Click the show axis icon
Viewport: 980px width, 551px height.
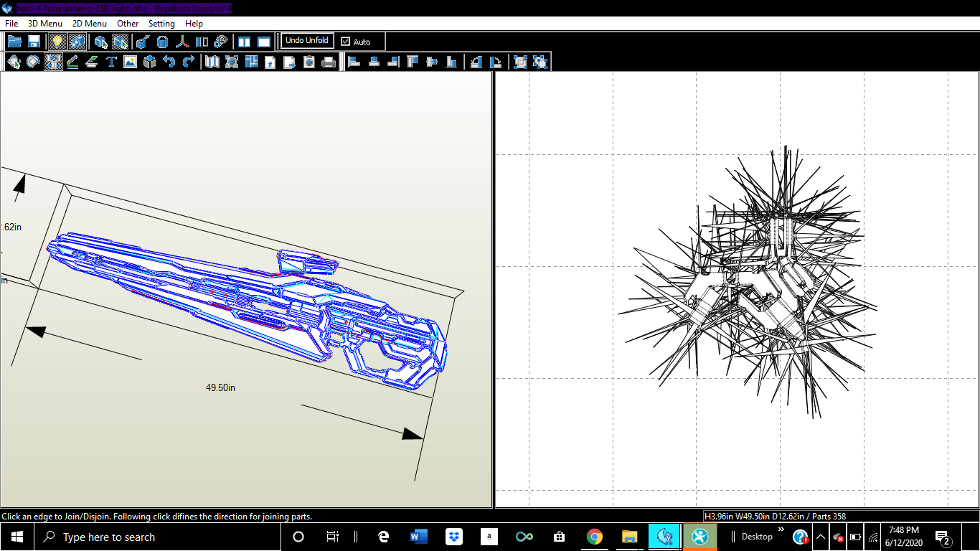coord(183,42)
